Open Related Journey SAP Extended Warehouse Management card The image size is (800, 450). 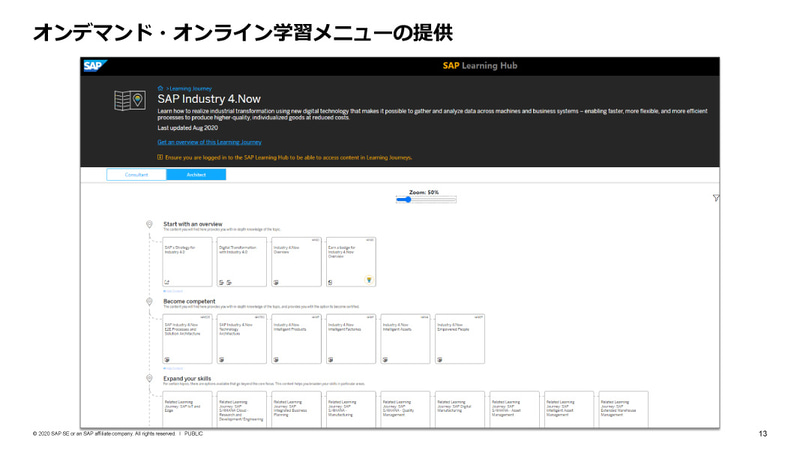pyautogui.click(x=624, y=409)
